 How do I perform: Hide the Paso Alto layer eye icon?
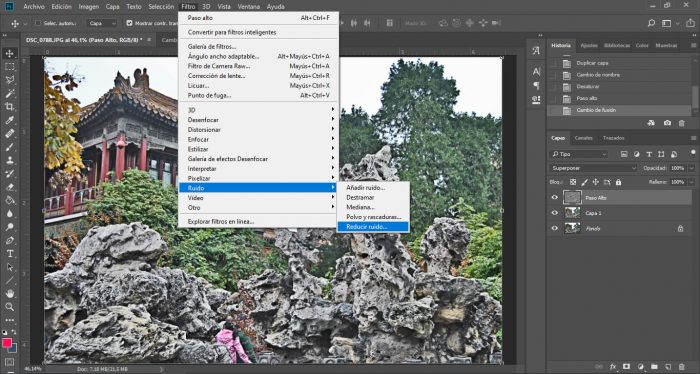pos(554,197)
